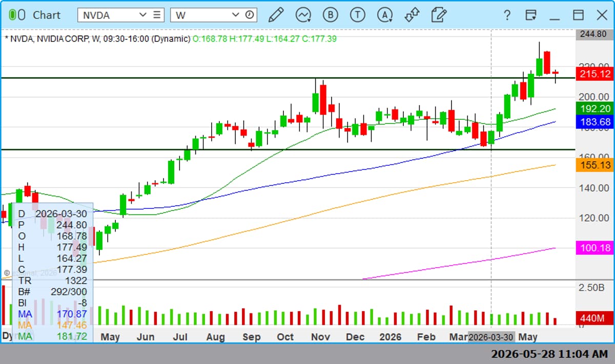Maximize the Chart window
The height and width of the screenshot is (364, 615).
578,15
